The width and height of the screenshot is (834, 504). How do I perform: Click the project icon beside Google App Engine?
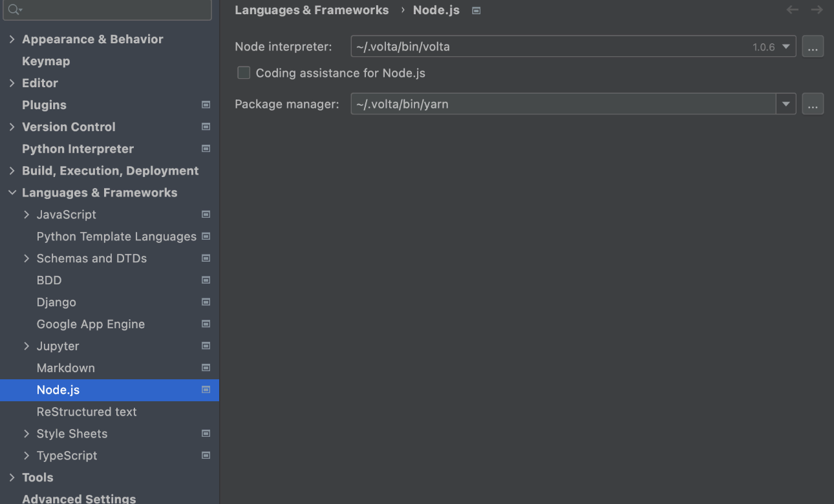coord(206,324)
